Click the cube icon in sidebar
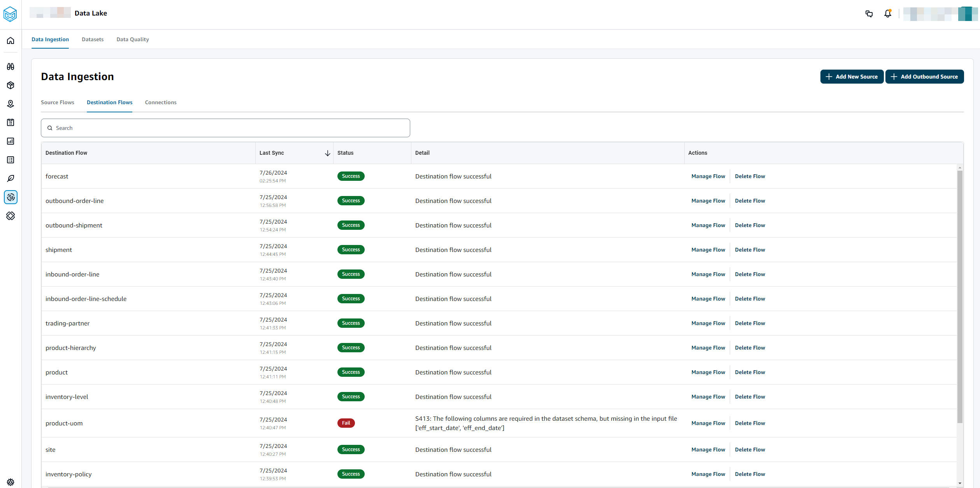This screenshot has width=980, height=488. 11,85
